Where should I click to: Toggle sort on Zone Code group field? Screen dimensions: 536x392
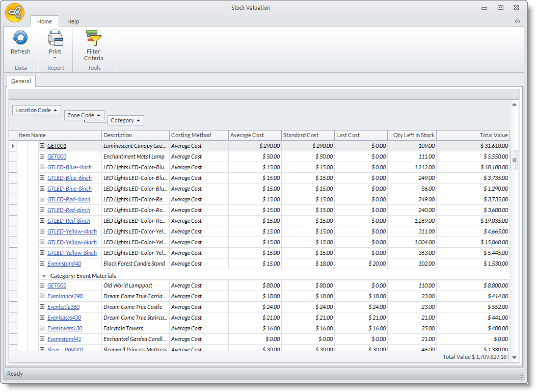[85, 115]
